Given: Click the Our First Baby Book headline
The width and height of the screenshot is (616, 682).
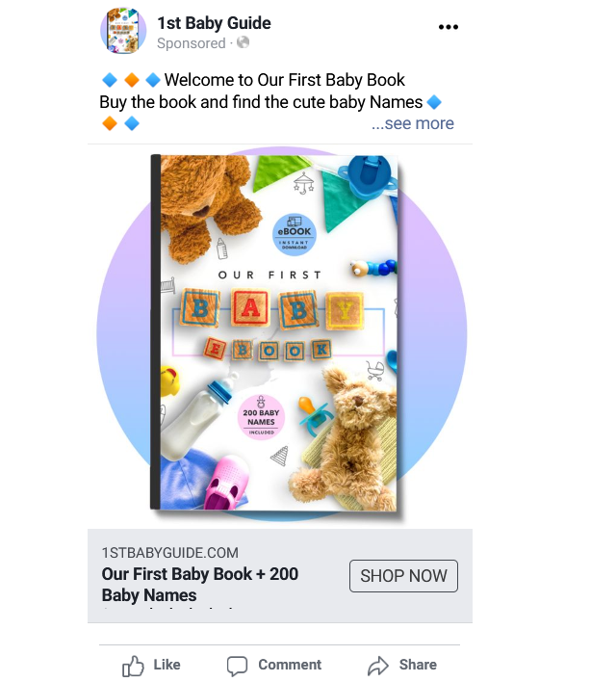Looking at the screenshot, I should coord(200,584).
